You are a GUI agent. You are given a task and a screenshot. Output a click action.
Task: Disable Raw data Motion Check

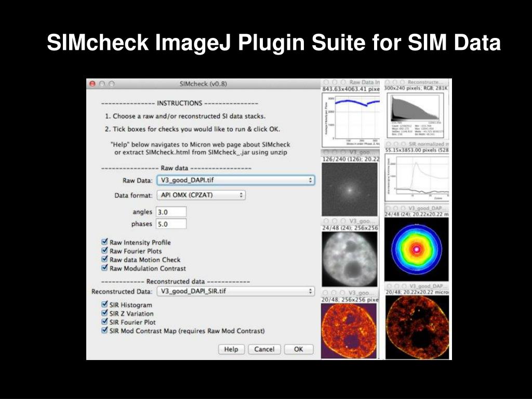[x=104, y=259]
